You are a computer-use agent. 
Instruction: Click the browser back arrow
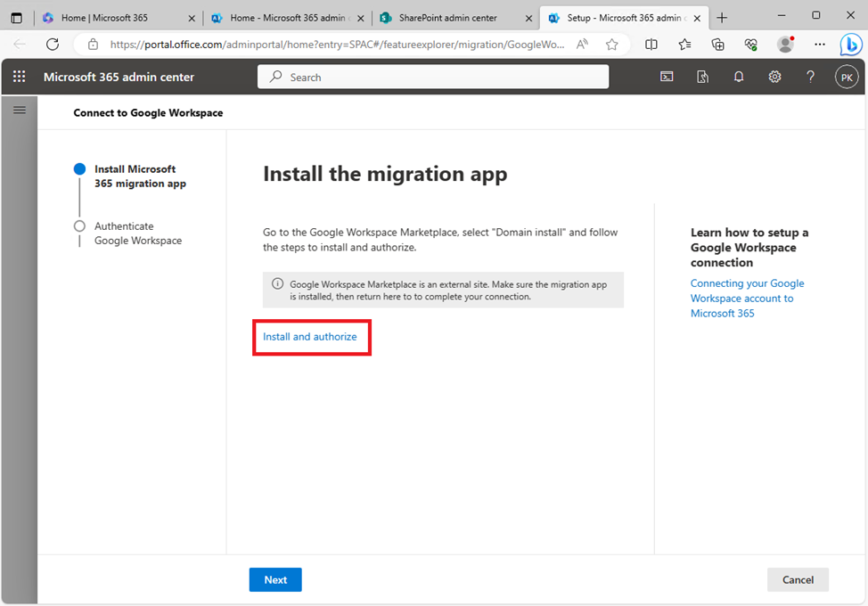20,45
